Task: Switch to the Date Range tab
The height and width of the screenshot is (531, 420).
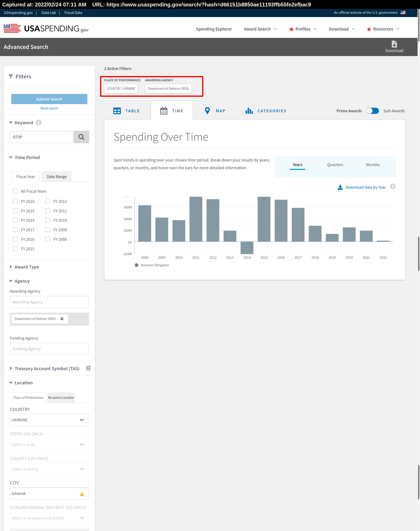Action: pyautogui.click(x=57, y=177)
